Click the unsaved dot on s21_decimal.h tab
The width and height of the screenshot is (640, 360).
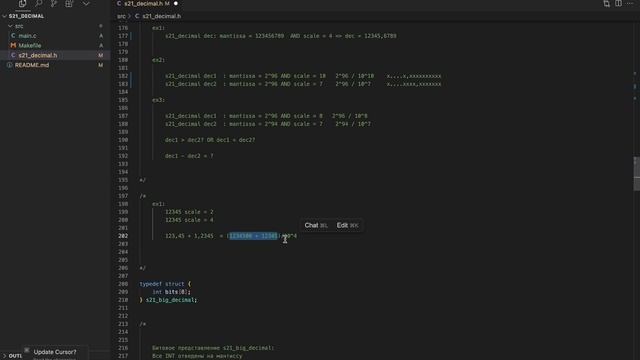[176, 4]
